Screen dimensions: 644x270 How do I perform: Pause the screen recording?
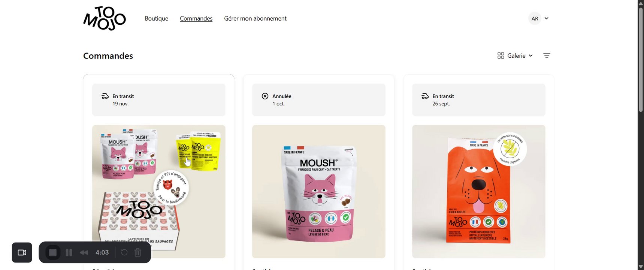(x=69, y=253)
